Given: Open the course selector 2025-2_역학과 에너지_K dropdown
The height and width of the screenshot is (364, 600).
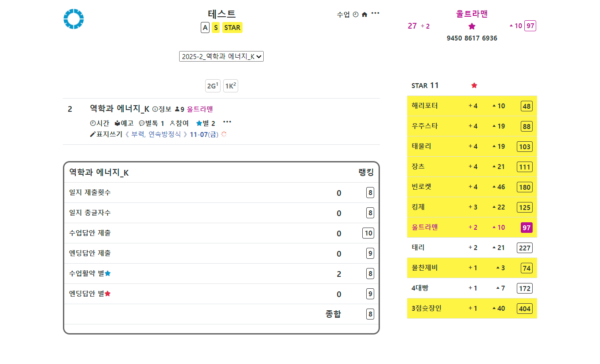Looking at the screenshot, I should [x=221, y=56].
